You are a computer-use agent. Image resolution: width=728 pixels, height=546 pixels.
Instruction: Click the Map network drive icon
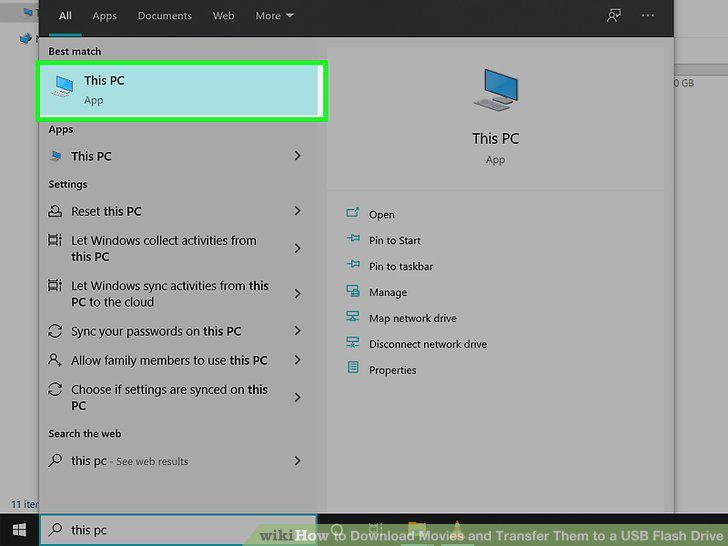(353, 317)
